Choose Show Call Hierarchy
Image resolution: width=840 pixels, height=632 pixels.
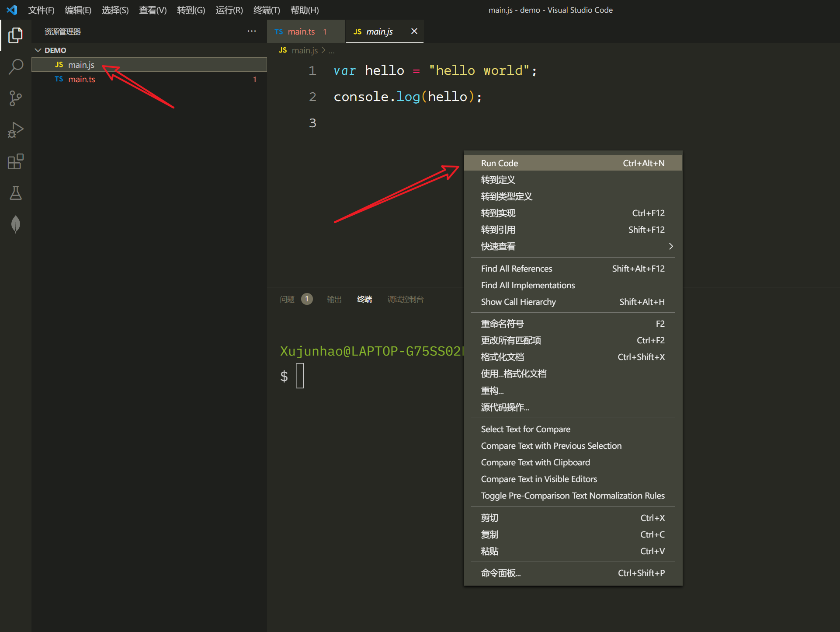(x=573, y=302)
